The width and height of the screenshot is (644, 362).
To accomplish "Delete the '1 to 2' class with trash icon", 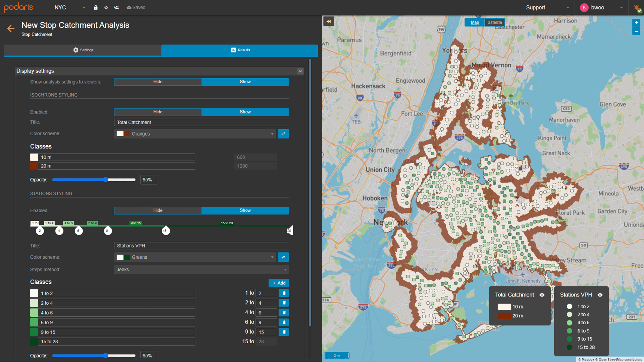I will [x=283, y=293].
